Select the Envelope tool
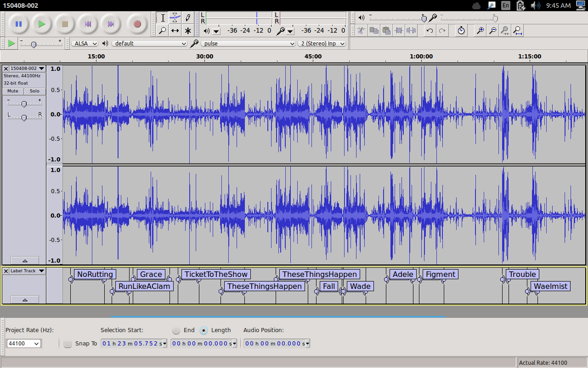This screenshot has height=368, width=588. (175, 18)
